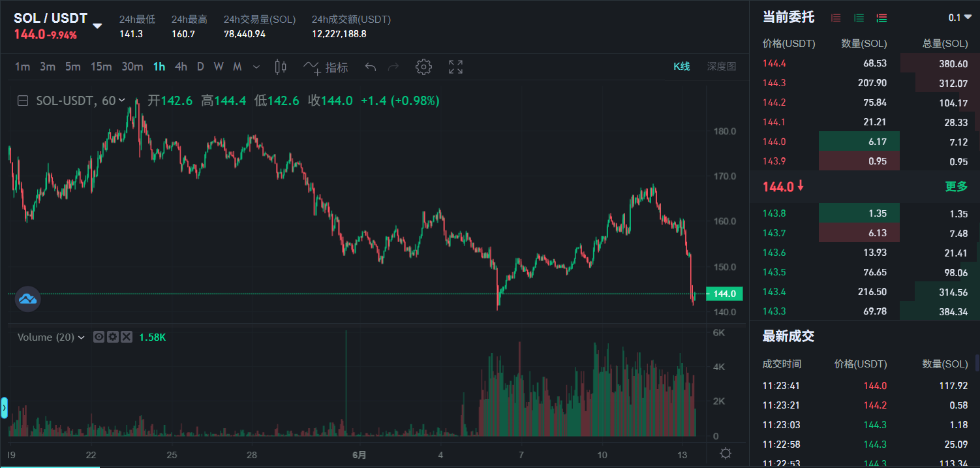Open Volume indicator settings gear
Viewport: 980px width, 468px height.
tap(113, 337)
